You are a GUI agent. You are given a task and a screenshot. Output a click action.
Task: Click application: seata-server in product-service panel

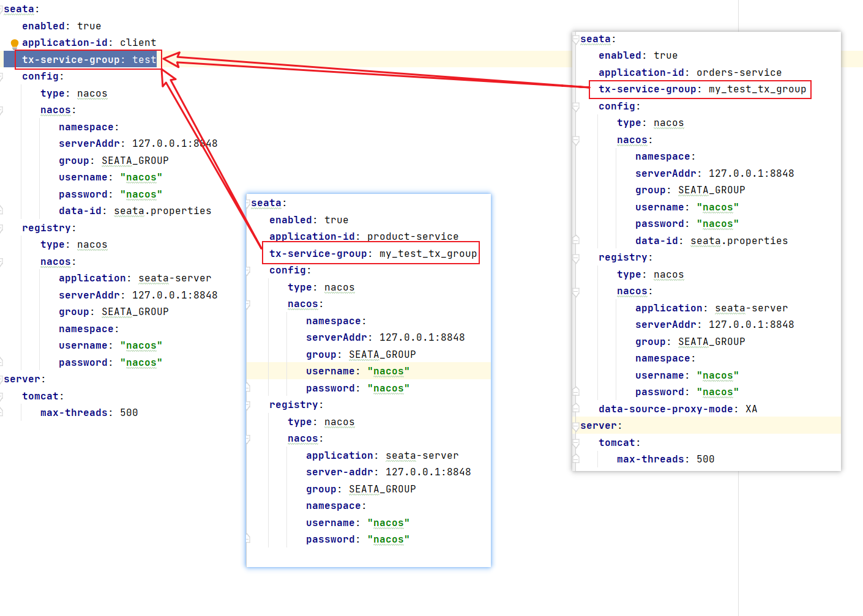click(383, 456)
